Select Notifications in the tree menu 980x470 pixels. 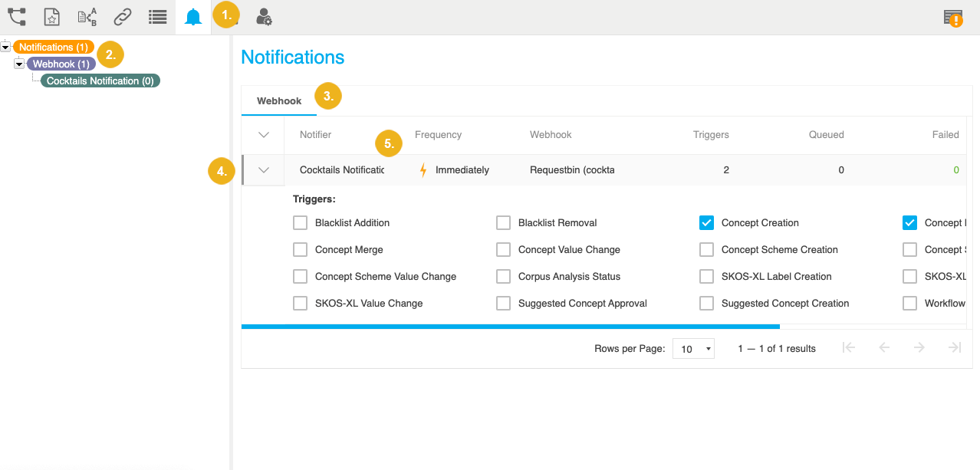(54, 47)
